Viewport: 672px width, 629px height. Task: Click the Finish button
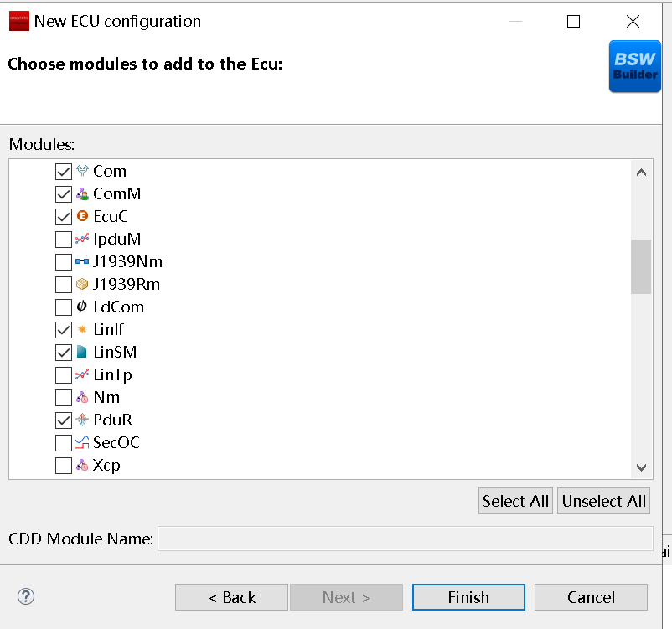click(468, 597)
